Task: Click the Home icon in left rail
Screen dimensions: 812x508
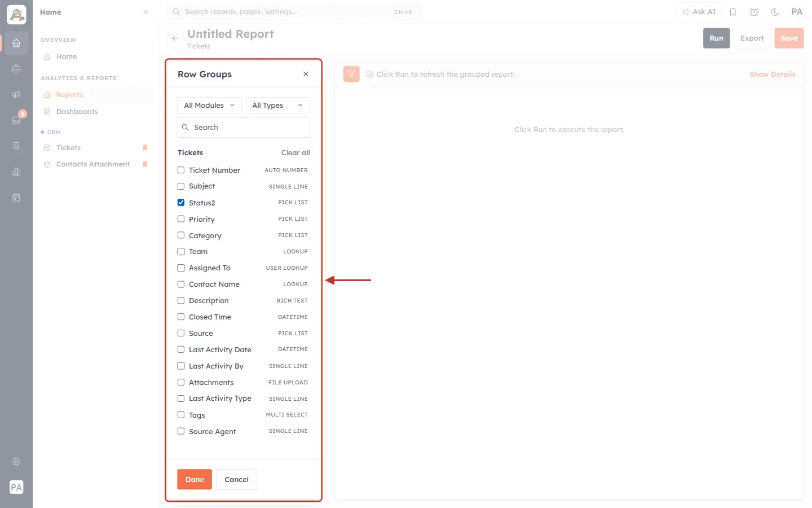Action: point(16,43)
